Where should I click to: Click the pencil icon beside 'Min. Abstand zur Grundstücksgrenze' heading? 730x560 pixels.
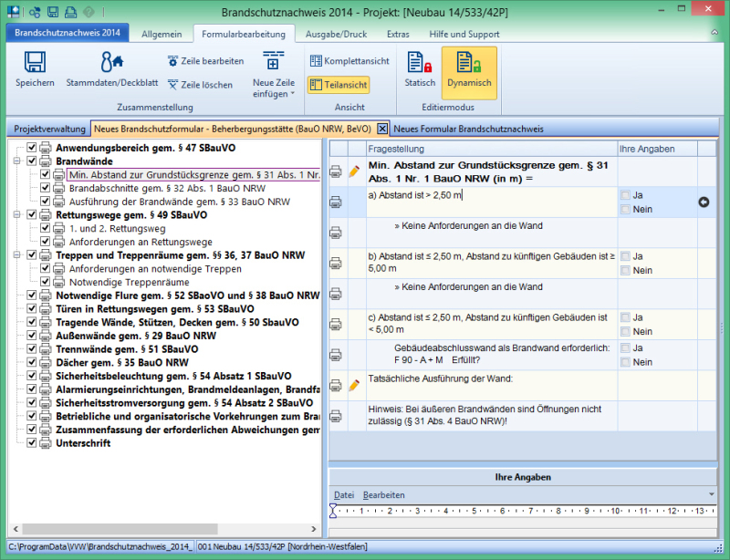tap(354, 171)
